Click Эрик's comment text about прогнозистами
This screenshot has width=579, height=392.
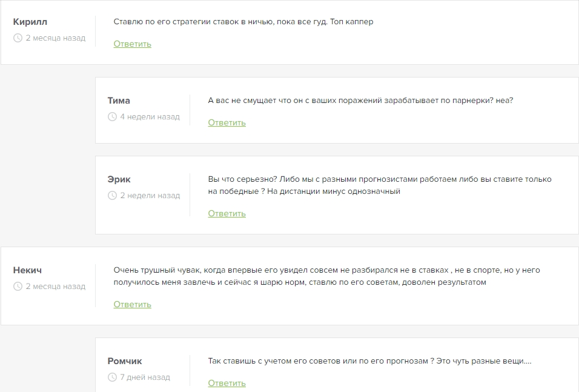(380, 185)
